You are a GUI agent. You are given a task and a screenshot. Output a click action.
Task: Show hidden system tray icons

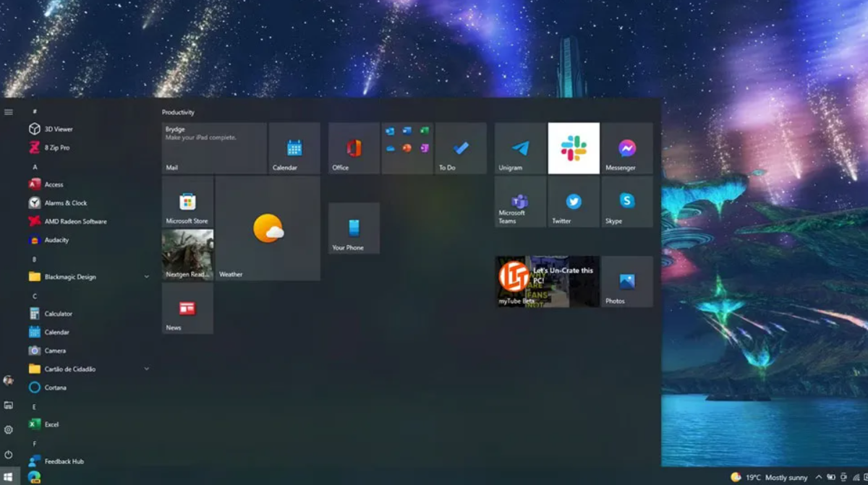(818, 478)
